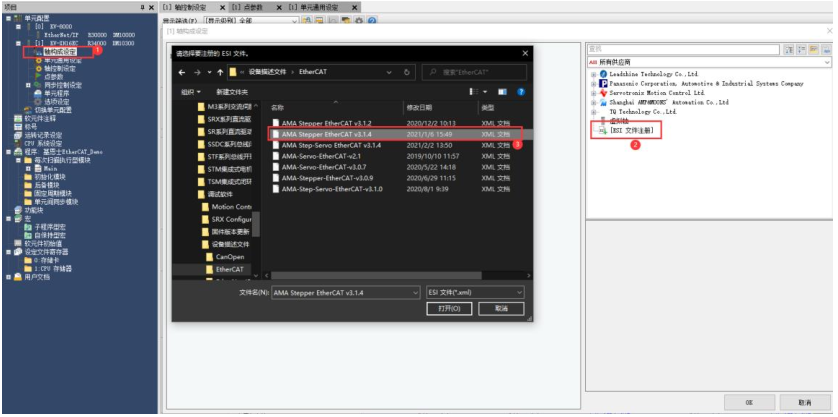Click the back arrow in file dialog
838x417 pixels.
[183, 72]
